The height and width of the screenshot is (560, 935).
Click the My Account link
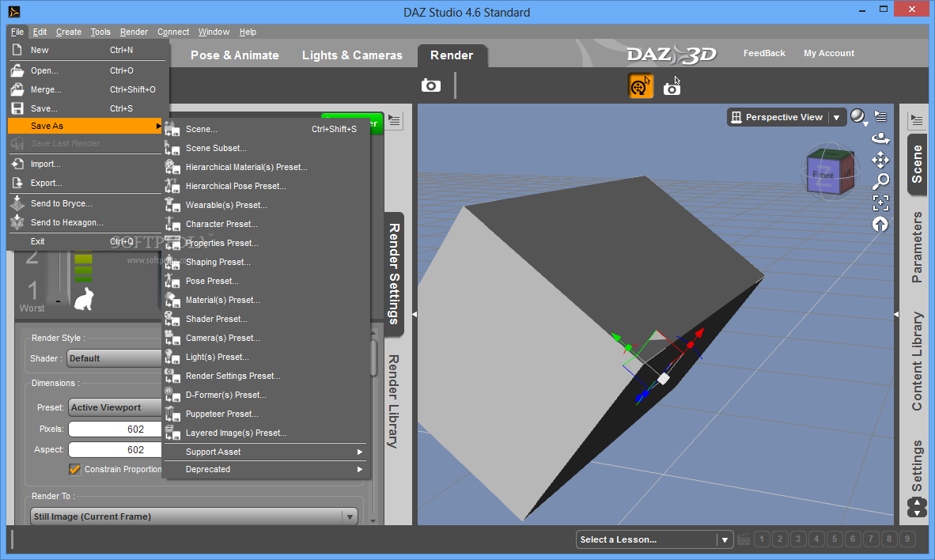[x=829, y=53]
